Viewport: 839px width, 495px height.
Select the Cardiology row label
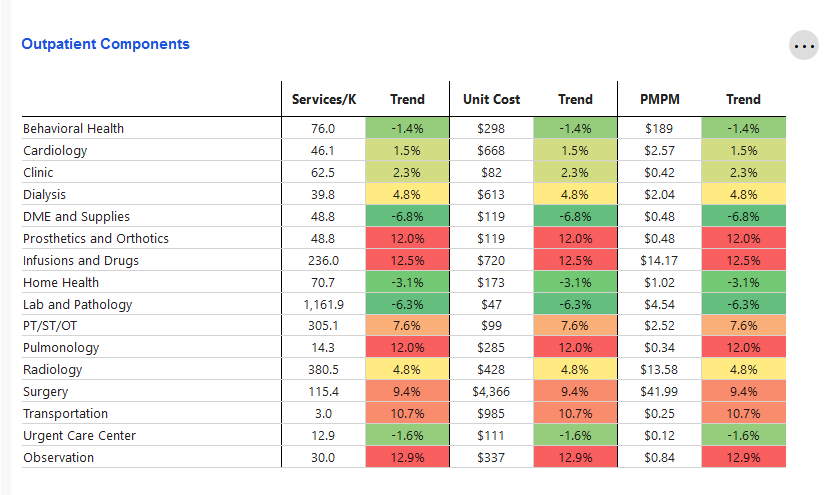coord(55,151)
